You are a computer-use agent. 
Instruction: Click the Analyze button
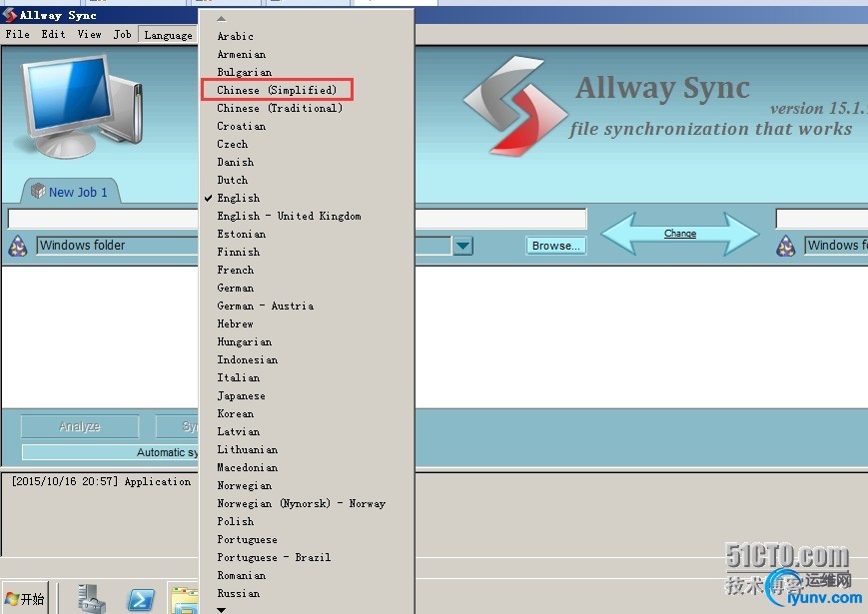coord(80,426)
